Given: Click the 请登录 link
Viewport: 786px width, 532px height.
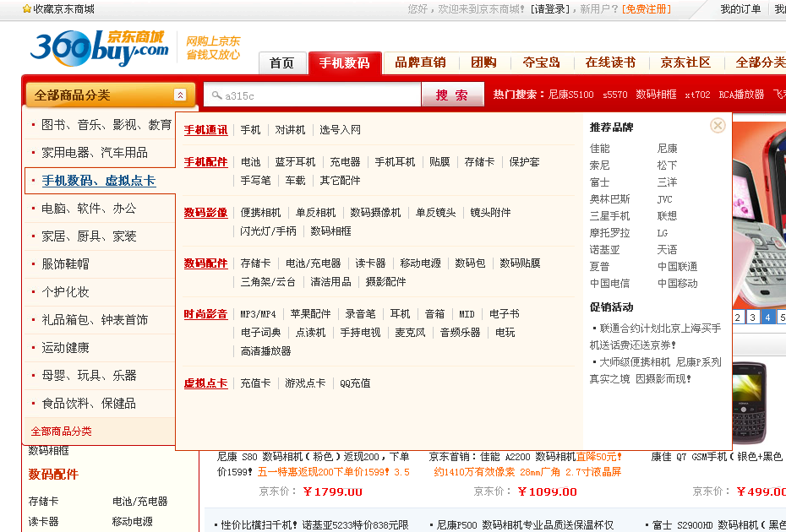Looking at the screenshot, I should (550, 9).
